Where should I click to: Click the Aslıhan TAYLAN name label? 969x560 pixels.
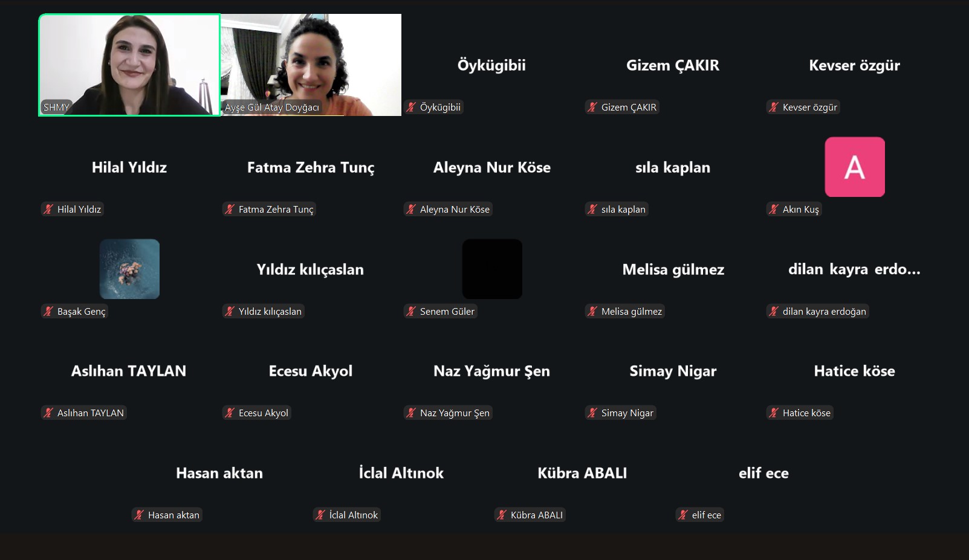pos(91,413)
